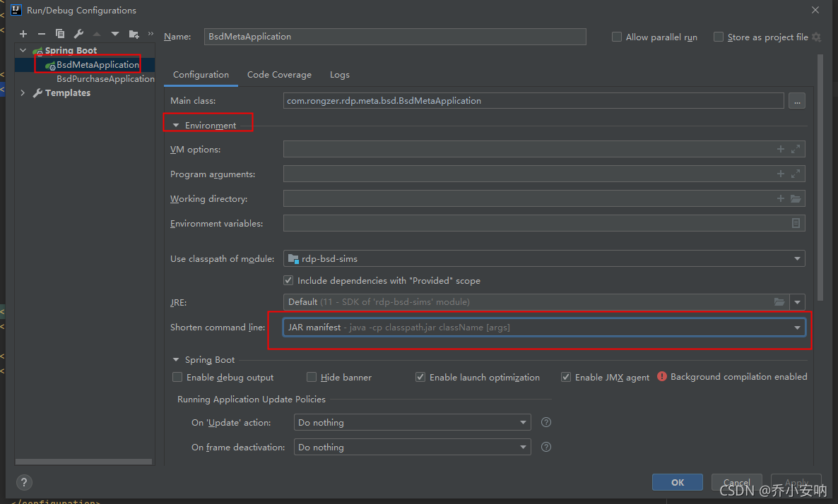Show more toolbar actions chevron
The width and height of the screenshot is (838, 504).
pos(151,34)
